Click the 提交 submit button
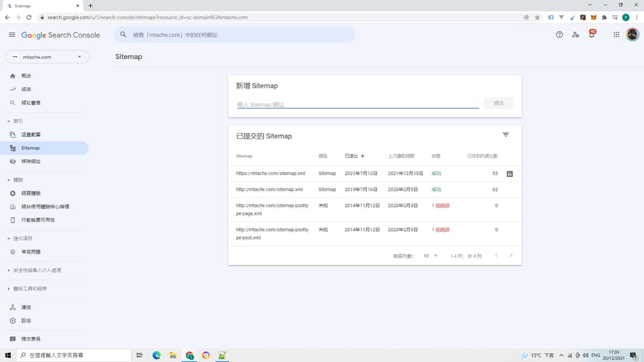The image size is (644, 362). [x=499, y=103]
